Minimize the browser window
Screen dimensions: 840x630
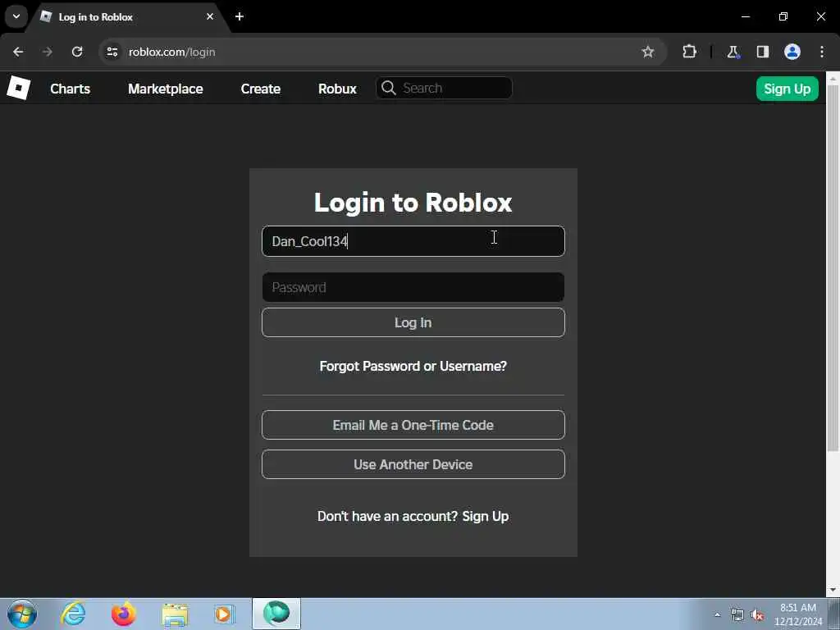(x=745, y=16)
